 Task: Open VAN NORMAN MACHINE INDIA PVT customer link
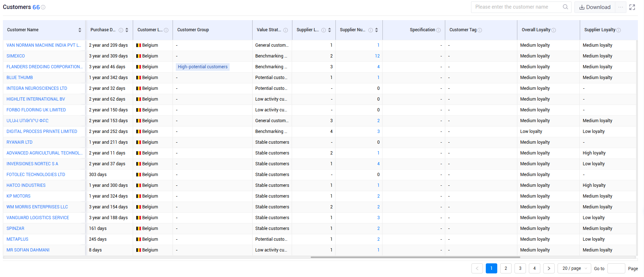click(x=43, y=45)
